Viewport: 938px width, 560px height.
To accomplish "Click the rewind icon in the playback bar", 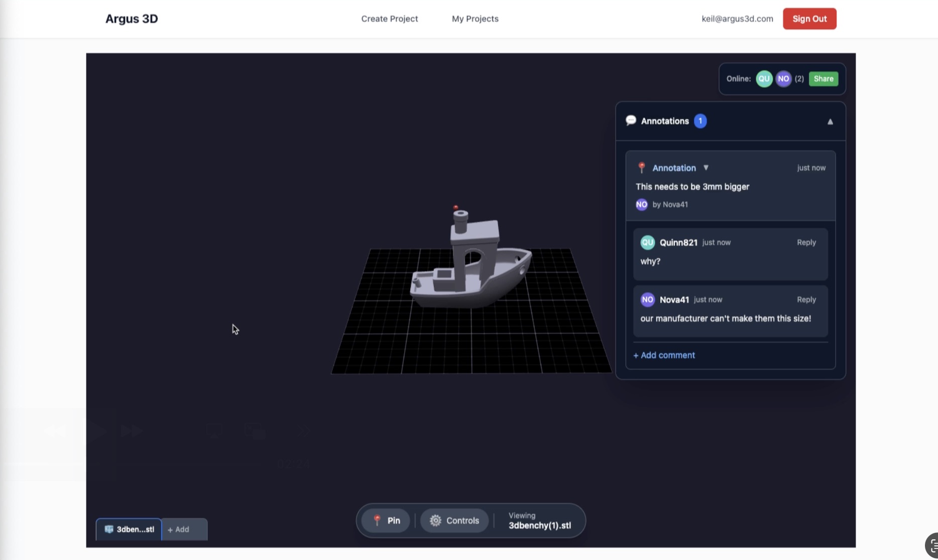I will click(x=54, y=430).
